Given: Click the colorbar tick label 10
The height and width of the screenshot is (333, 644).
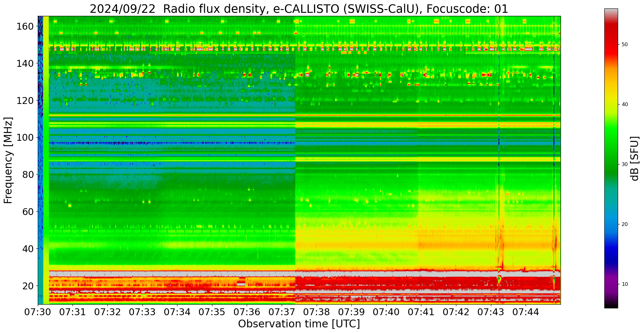Looking at the screenshot, I should [625, 284].
